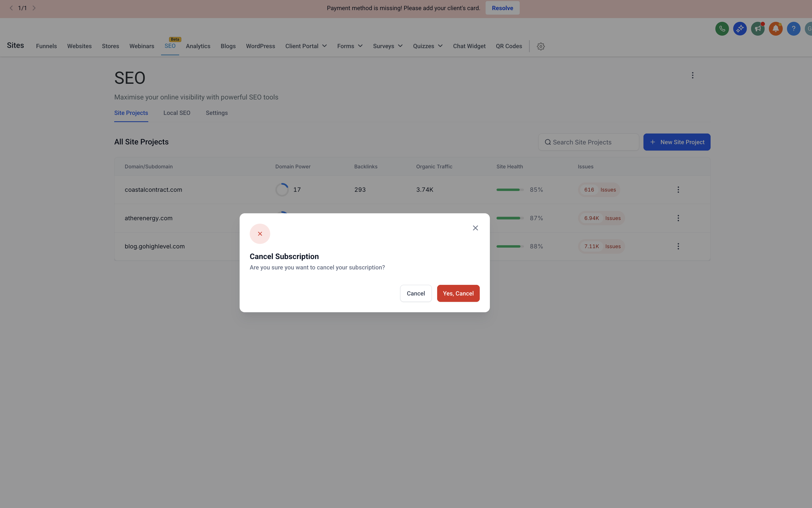812x508 pixels.
Task: Open the three-dot menu for coastalcontract.com
Action: point(678,190)
